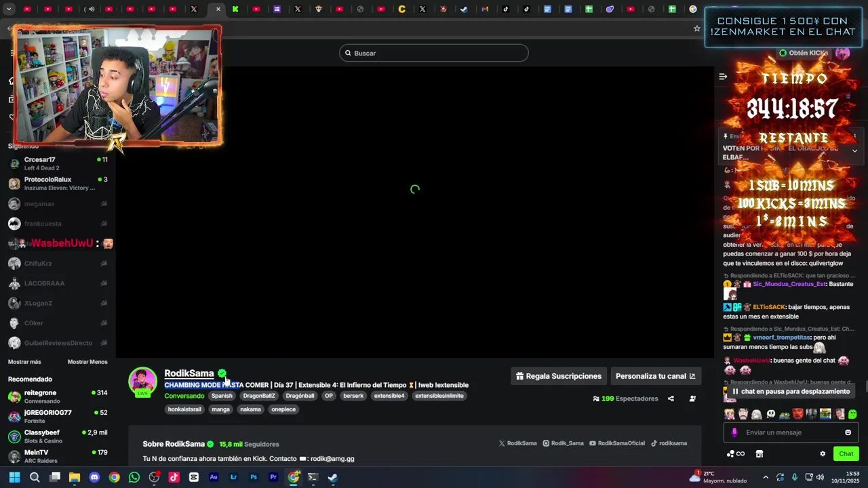
Task: Open reitegrone recommended channel
Action: point(58,396)
